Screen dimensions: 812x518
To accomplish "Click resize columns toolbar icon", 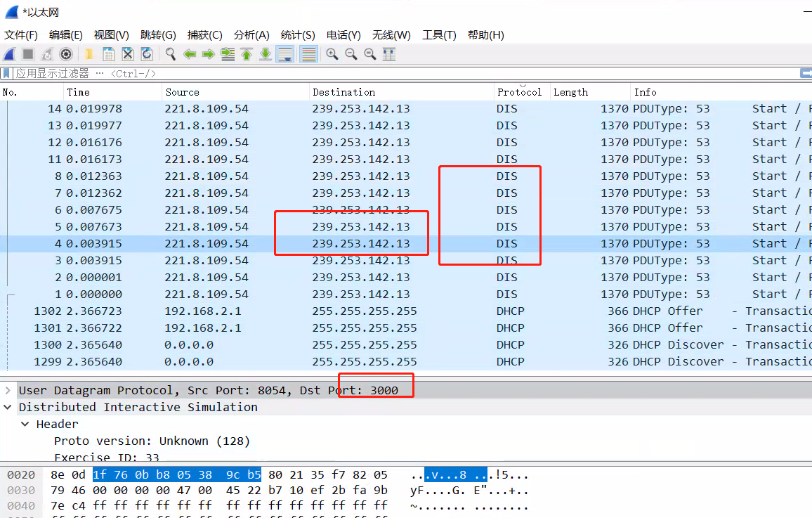I will point(388,54).
